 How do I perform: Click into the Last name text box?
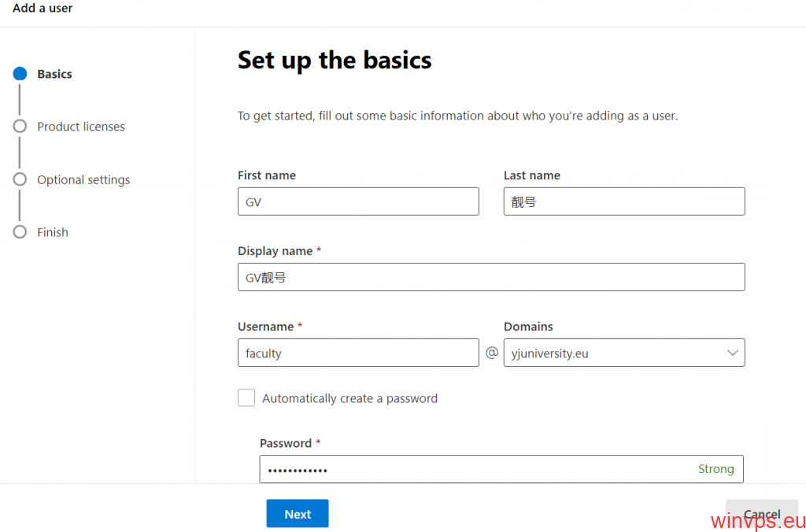coord(624,201)
